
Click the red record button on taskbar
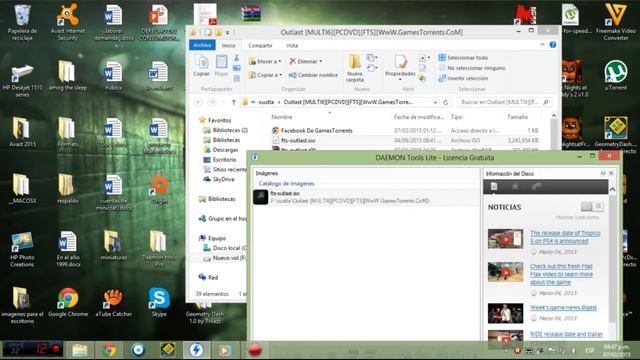click(255, 350)
